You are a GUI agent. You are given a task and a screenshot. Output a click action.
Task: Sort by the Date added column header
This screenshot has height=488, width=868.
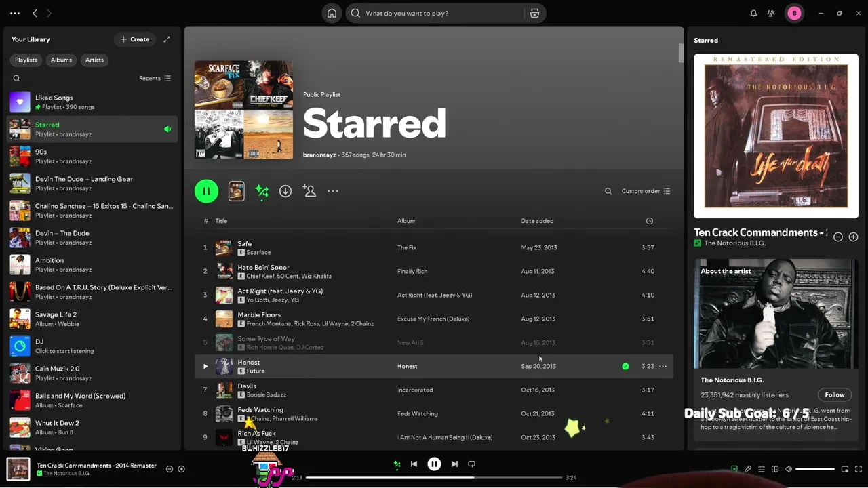(537, 221)
